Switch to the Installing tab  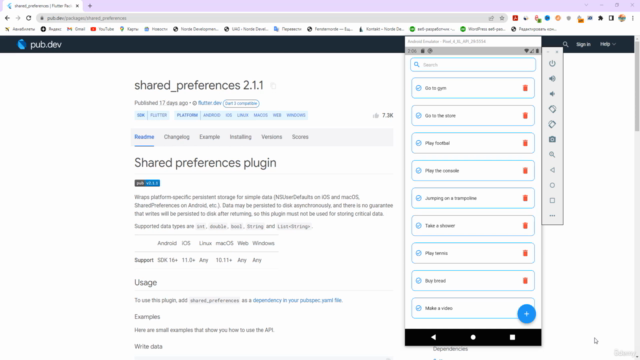pyautogui.click(x=240, y=137)
